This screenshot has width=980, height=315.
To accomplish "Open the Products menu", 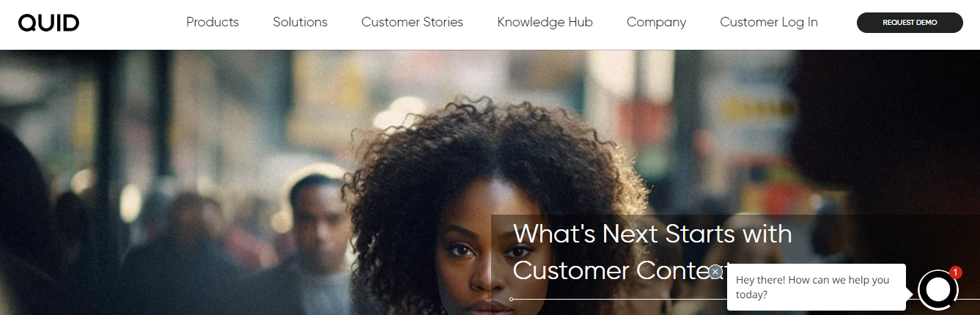I will 213,22.
